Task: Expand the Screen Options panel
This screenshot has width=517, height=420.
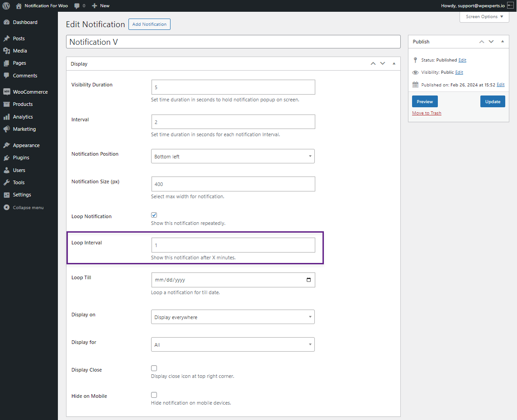Action: [x=484, y=16]
